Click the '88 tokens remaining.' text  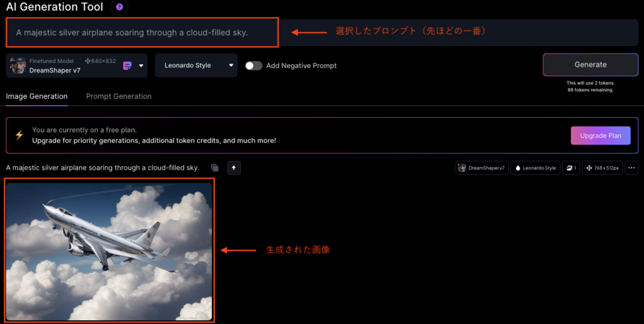[x=591, y=90]
